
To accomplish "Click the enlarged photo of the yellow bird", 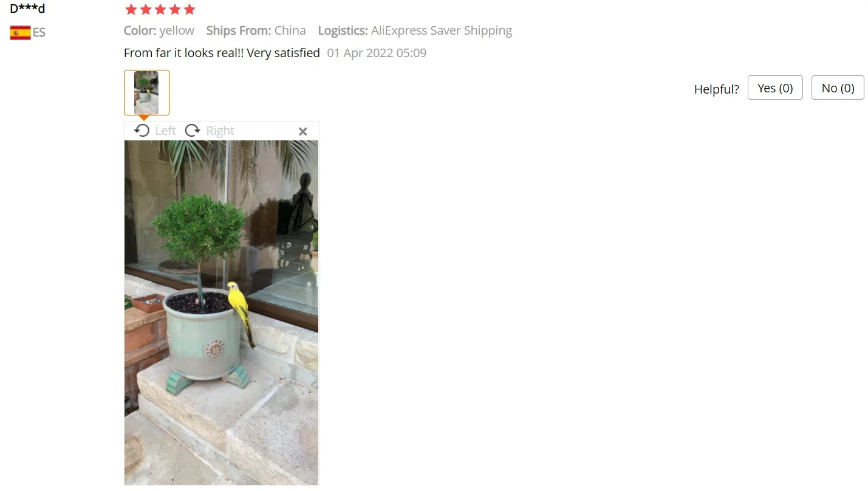I will [221, 312].
